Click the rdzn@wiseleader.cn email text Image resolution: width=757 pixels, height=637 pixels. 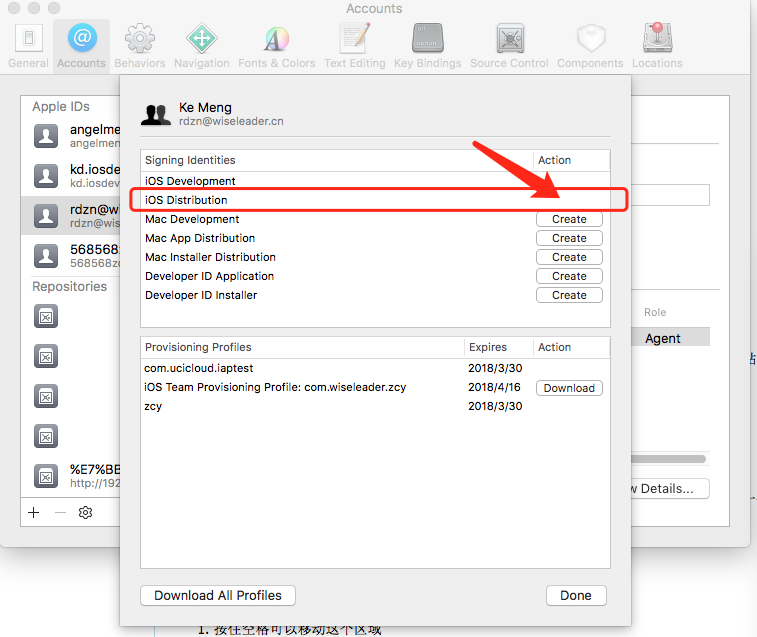(x=231, y=121)
